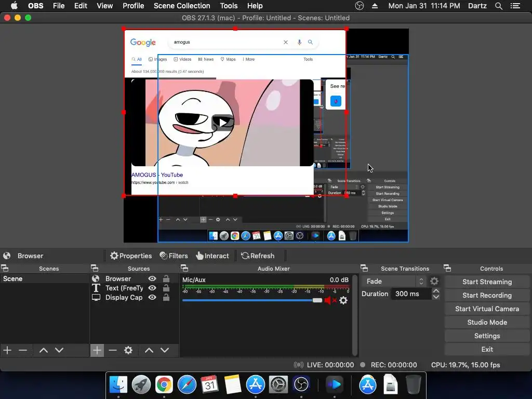Click the Interact button
The width and height of the screenshot is (532, 399).
pyautogui.click(x=212, y=256)
